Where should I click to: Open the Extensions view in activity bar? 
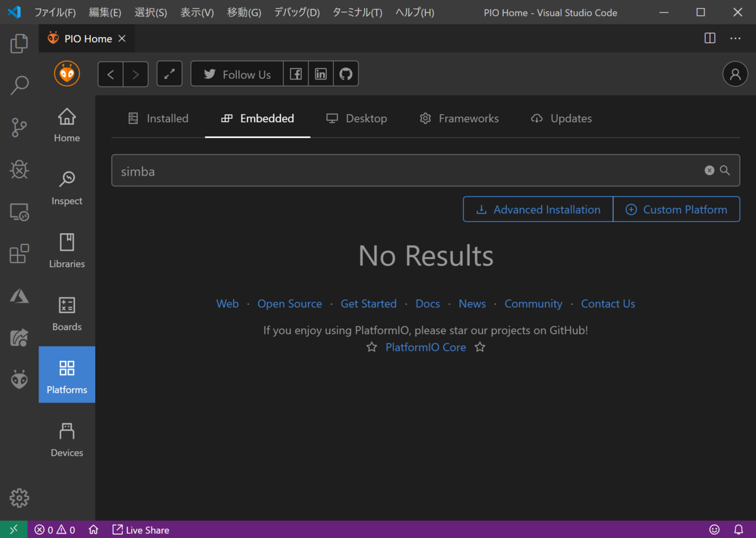click(19, 254)
